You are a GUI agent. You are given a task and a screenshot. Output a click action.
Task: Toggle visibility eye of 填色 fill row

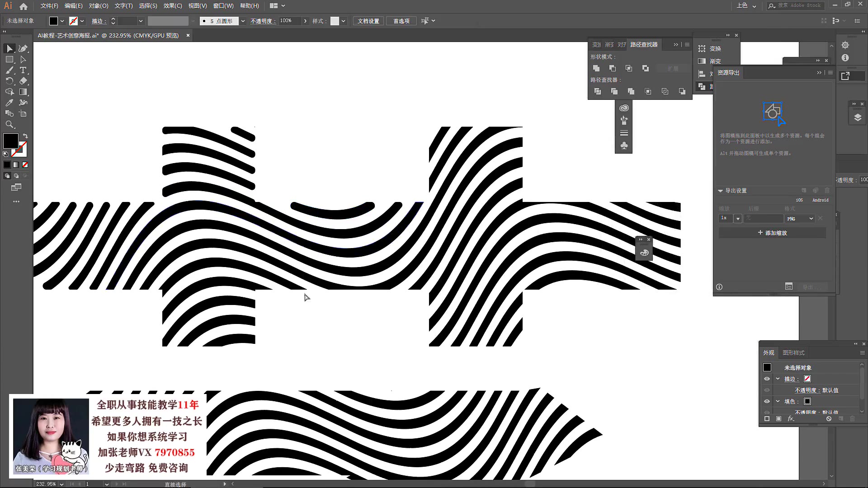click(767, 401)
